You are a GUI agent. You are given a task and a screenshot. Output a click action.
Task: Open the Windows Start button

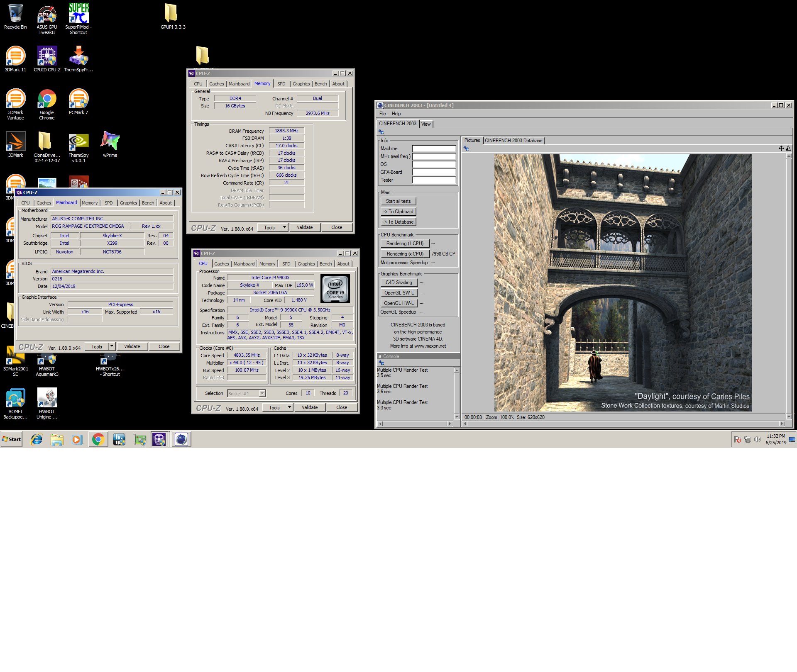12,439
